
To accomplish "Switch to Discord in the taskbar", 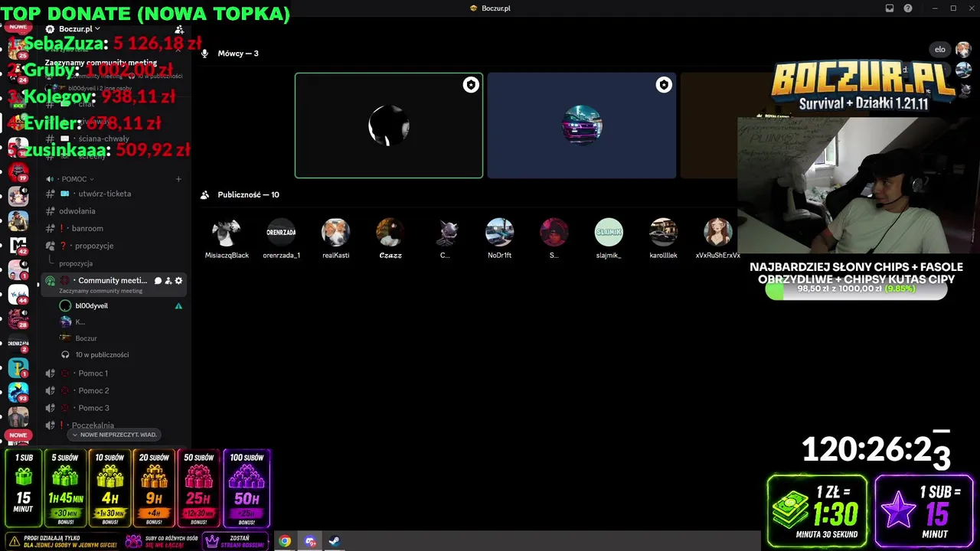I will pos(310,541).
